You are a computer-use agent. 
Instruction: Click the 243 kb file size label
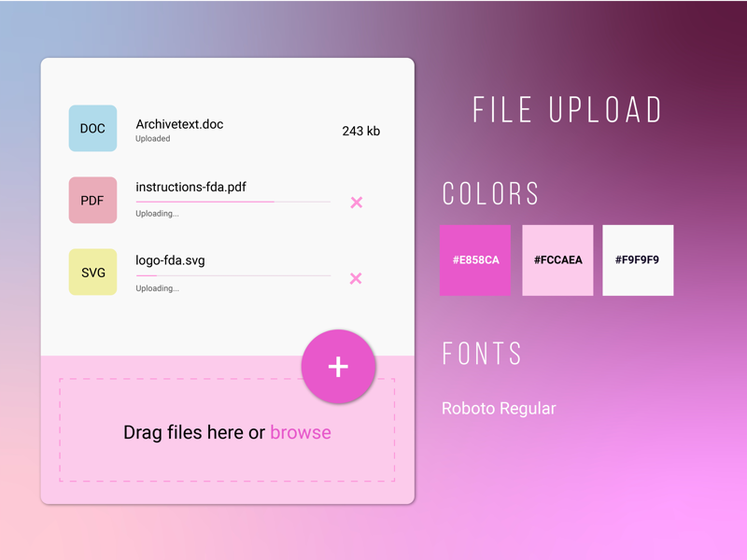click(x=361, y=131)
